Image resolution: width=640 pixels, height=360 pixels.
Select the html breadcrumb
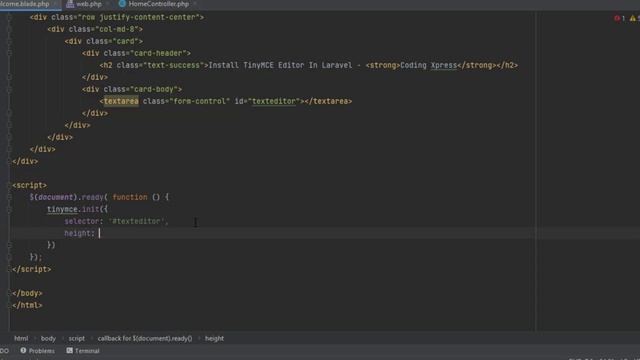pos(21,338)
